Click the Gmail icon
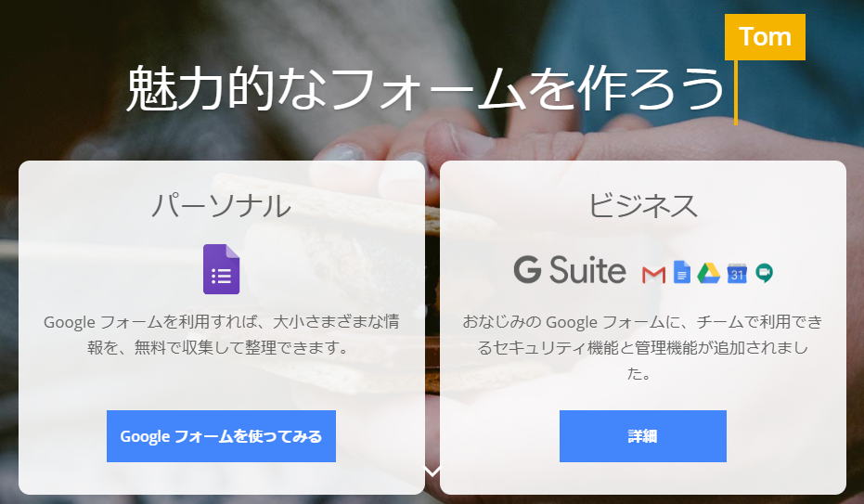The image size is (864, 504). [653, 274]
